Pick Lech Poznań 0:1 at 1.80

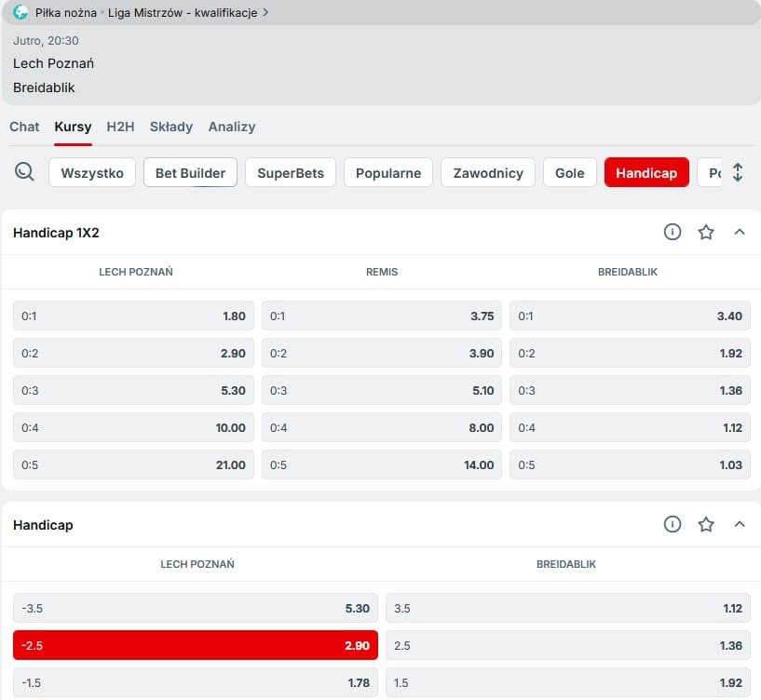133,316
